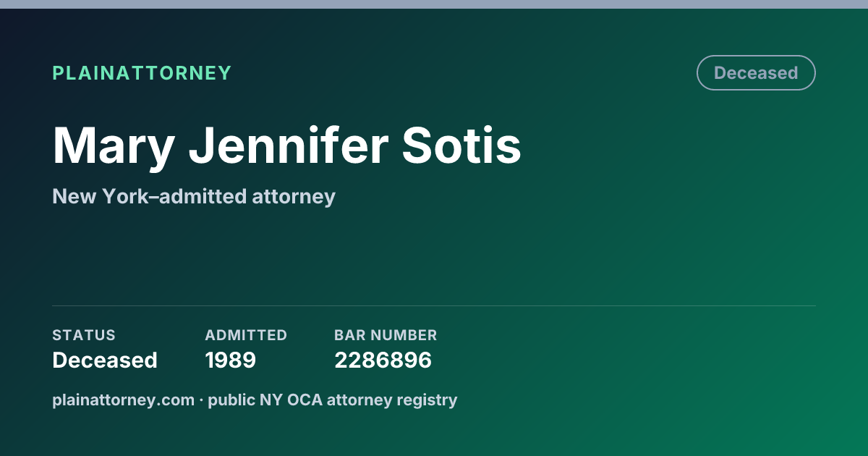The height and width of the screenshot is (456, 868).
Task: Click the words New York in the subtitle
Action: (100, 196)
